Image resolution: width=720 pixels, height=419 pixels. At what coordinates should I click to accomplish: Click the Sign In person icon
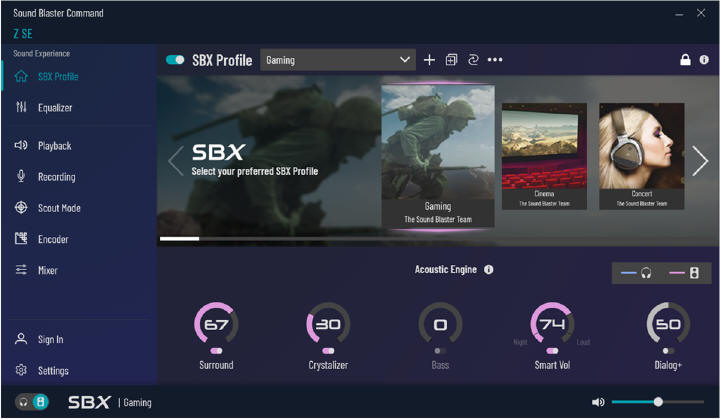[x=21, y=339]
